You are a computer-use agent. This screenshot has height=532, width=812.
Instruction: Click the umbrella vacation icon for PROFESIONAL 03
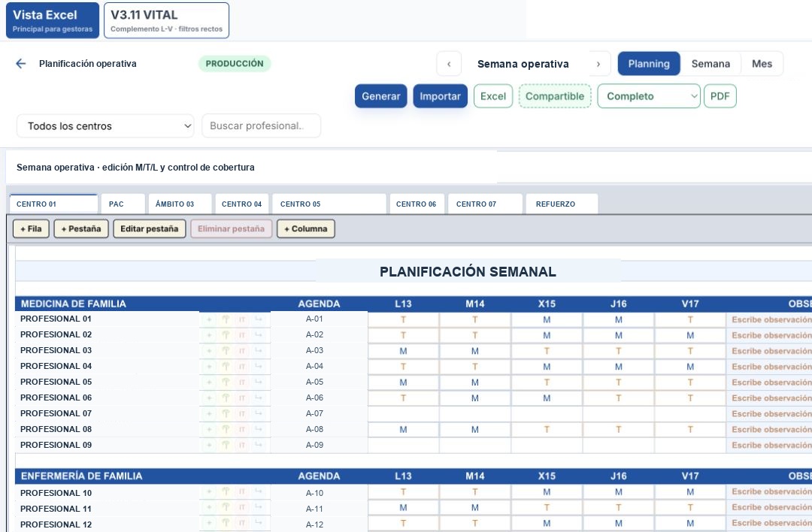(226, 351)
